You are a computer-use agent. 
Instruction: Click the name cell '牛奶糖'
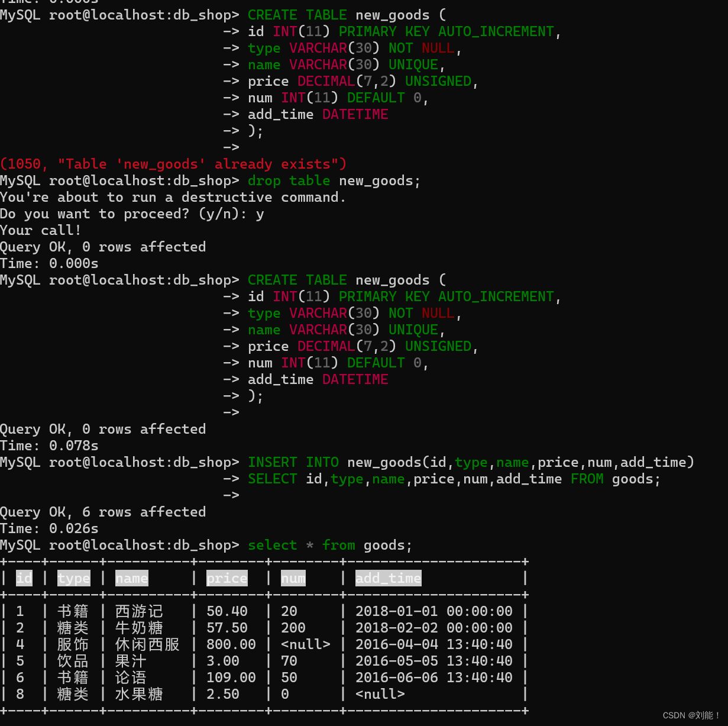click(x=139, y=628)
